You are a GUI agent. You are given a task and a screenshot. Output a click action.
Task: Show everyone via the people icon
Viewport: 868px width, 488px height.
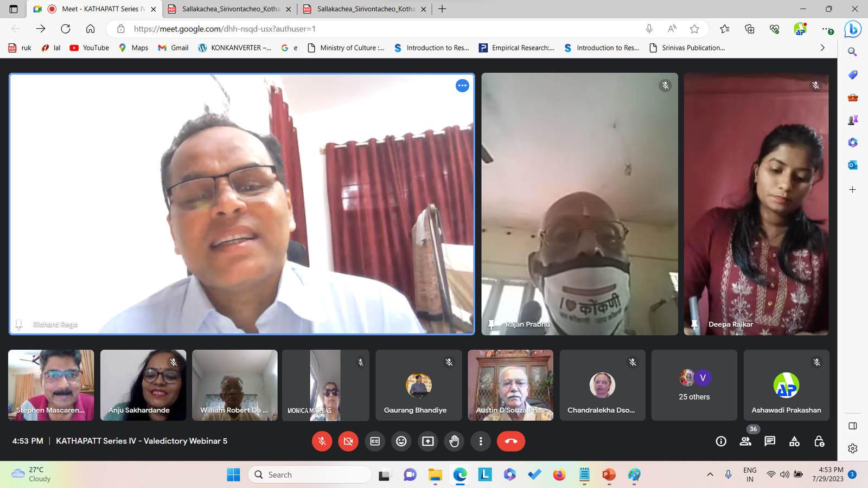pyautogui.click(x=745, y=441)
